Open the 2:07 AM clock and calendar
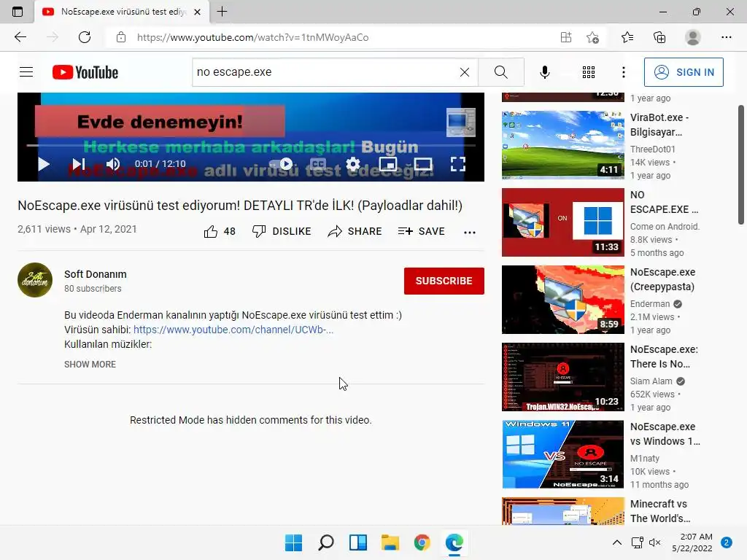This screenshot has height=560, width=747. (692, 542)
